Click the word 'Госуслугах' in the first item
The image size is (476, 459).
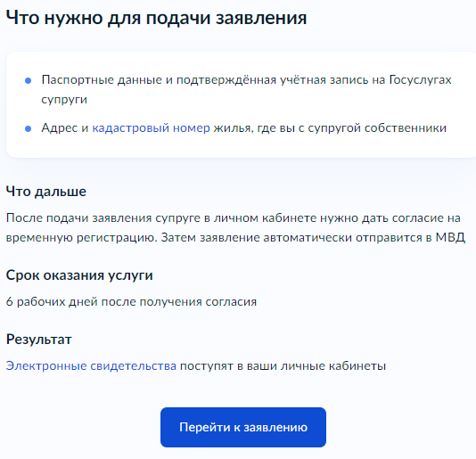click(420, 80)
